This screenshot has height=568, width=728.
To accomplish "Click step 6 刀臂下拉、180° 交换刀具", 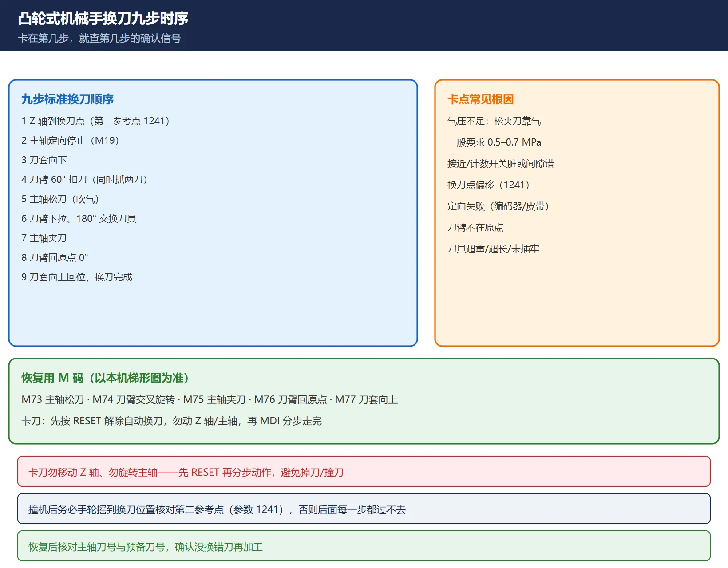I will 79,219.
